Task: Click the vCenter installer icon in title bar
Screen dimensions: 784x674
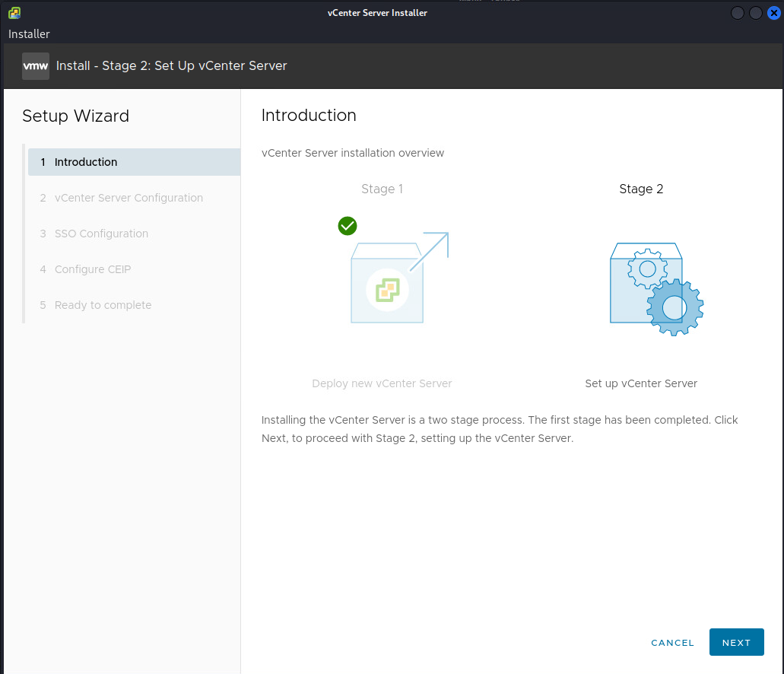Action: pos(14,13)
